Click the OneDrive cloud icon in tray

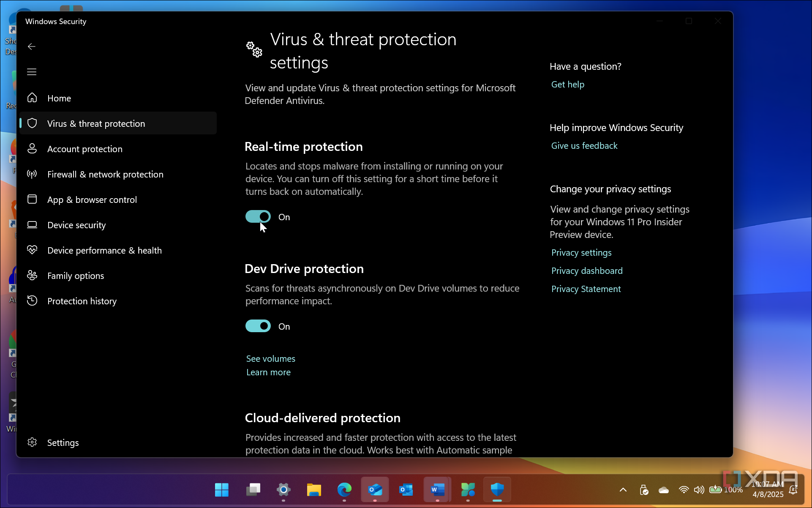[664, 490]
